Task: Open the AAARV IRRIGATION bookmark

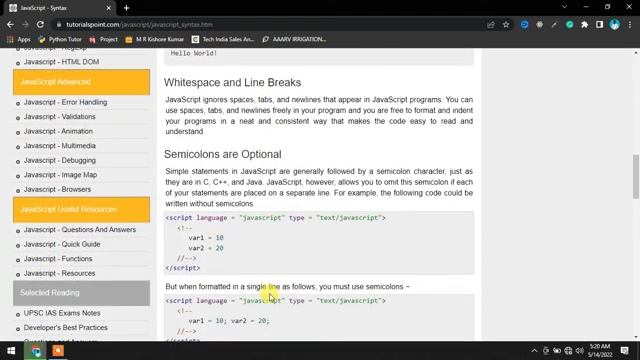Action: click(x=294, y=39)
